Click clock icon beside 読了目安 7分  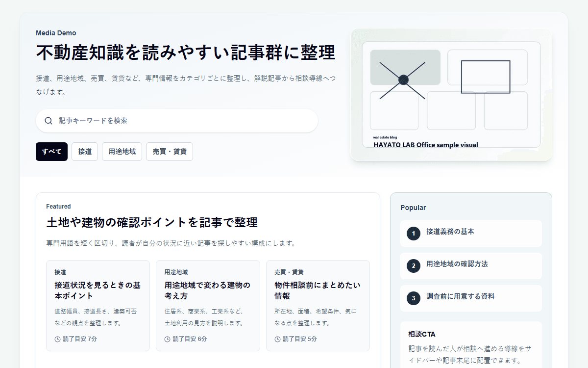coord(57,339)
